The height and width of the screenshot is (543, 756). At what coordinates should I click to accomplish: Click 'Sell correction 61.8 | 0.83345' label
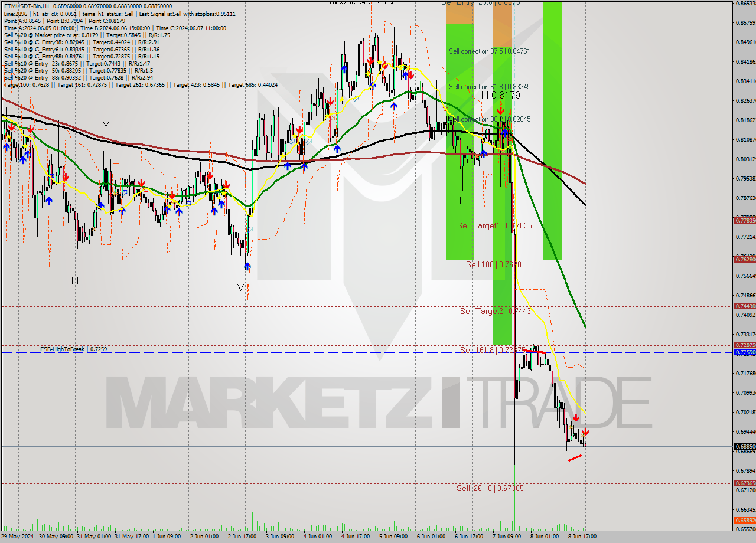coord(489,86)
